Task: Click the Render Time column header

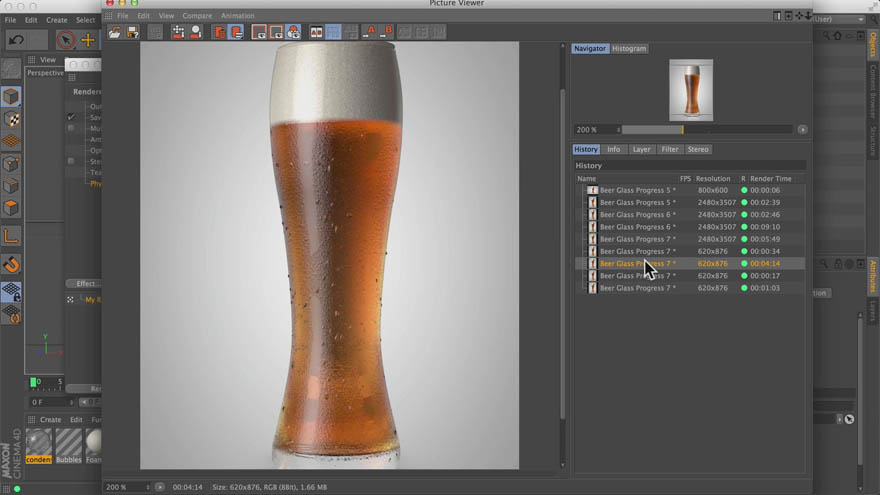Action: [x=771, y=178]
